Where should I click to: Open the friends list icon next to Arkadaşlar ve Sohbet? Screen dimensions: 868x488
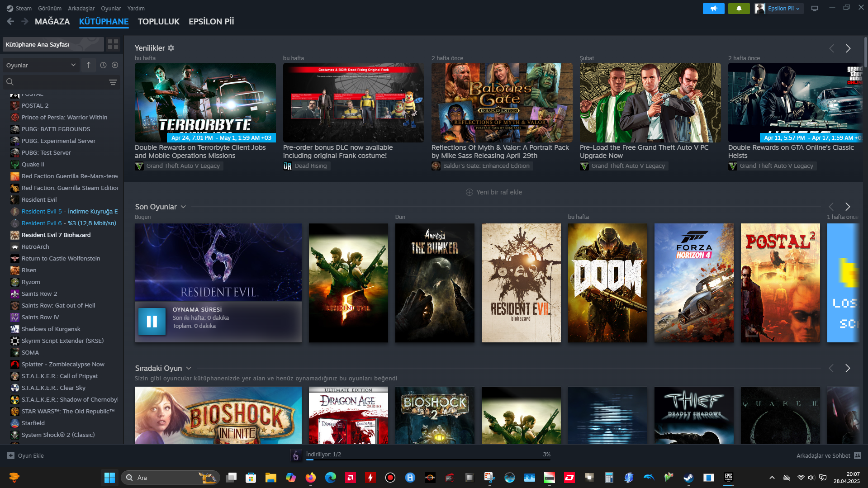(x=858, y=455)
